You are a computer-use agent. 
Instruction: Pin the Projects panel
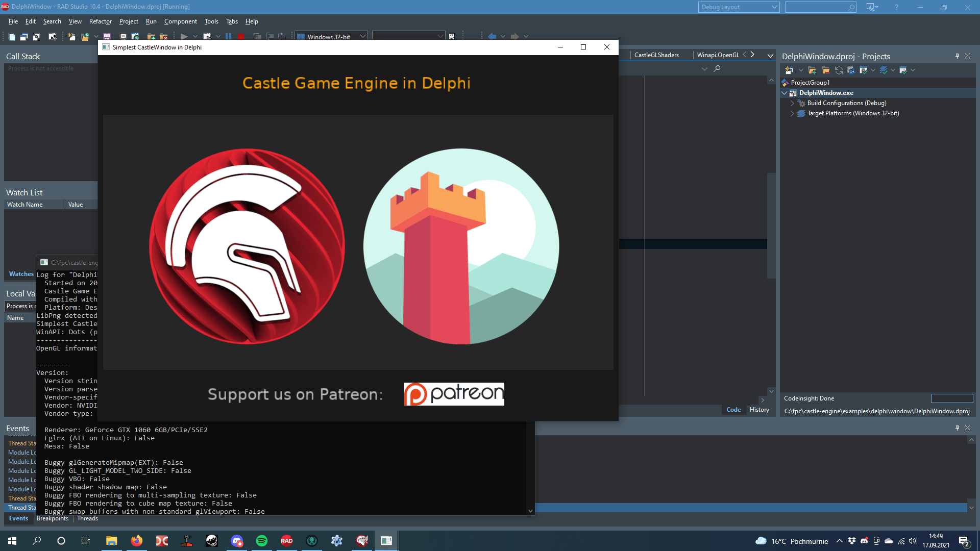point(957,56)
